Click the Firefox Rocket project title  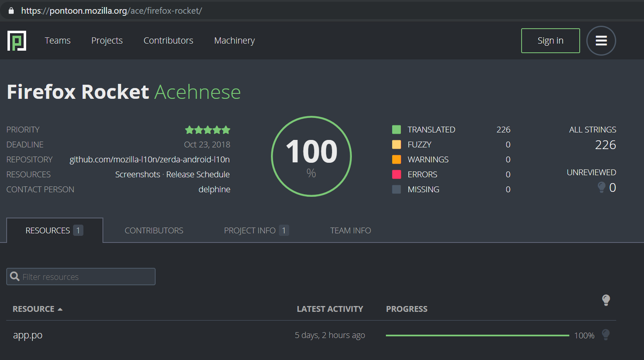(78, 92)
